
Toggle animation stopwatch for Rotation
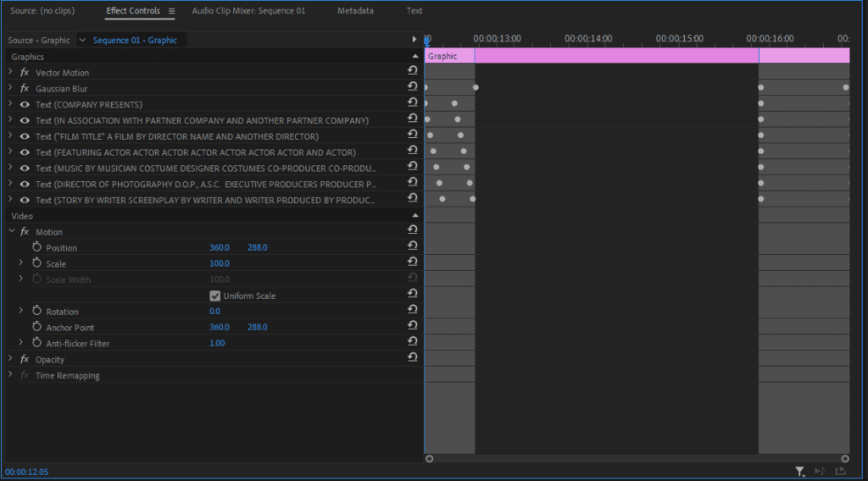(37, 311)
